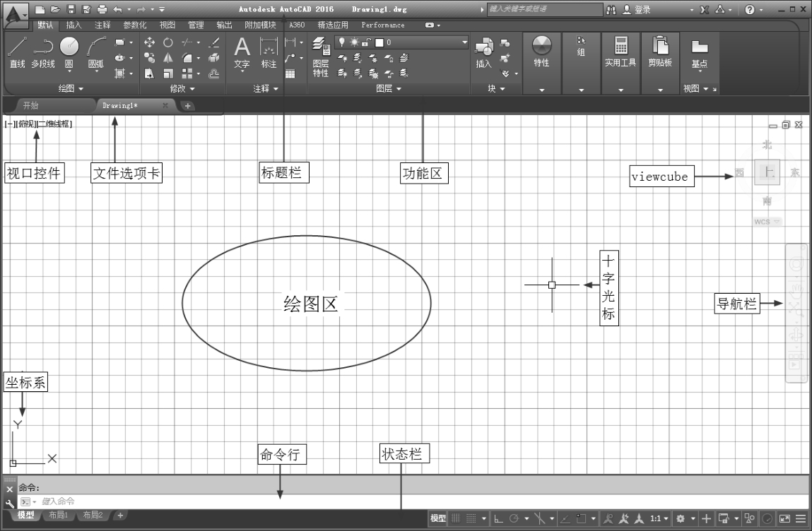Image resolution: width=812 pixels, height=531 pixels.
Task: Open the 1:1 annotation scale dropdown
Action: point(659,518)
